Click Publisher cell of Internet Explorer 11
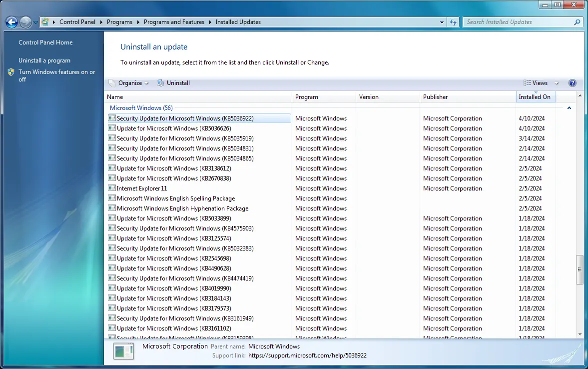 (452, 188)
